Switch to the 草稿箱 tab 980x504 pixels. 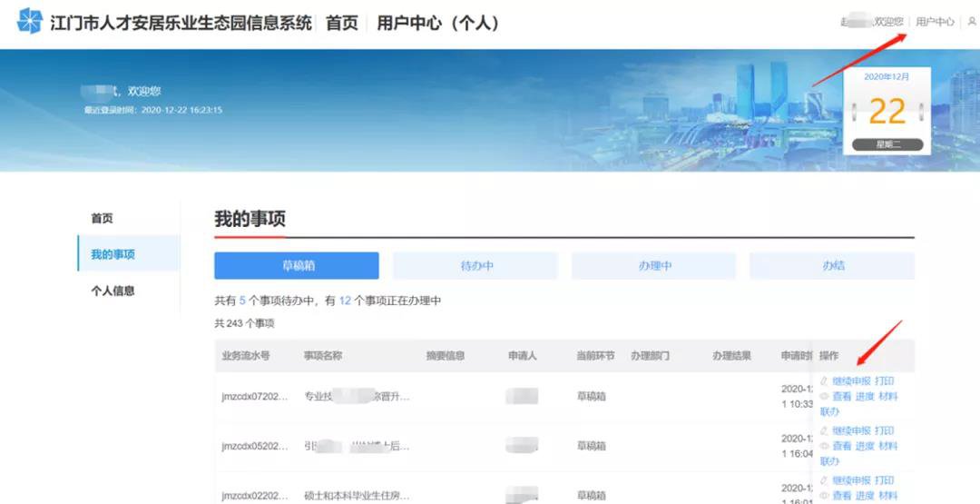(296, 266)
